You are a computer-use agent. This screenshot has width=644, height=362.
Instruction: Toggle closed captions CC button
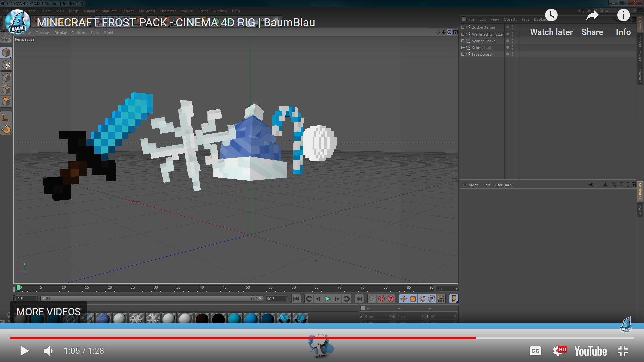click(535, 351)
